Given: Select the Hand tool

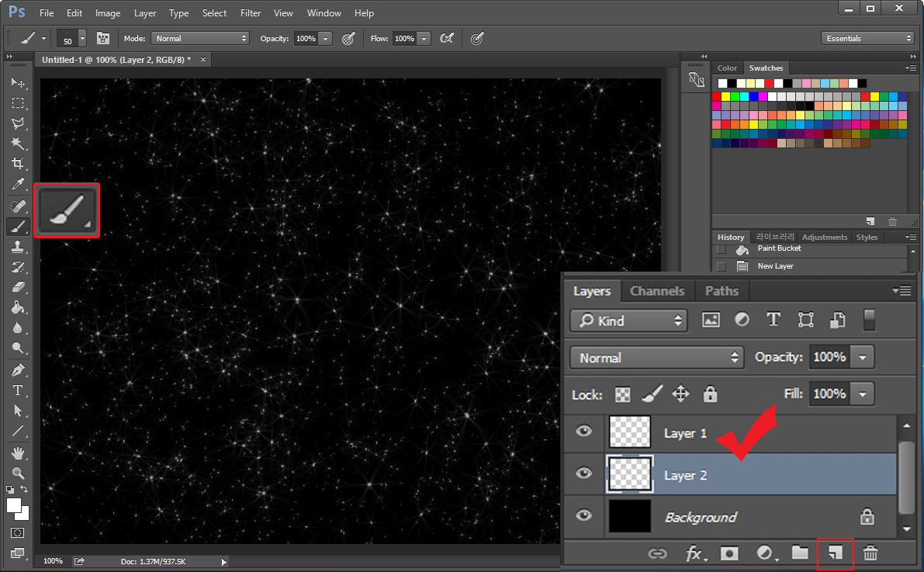Looking at the screenshot, I should 18,453.
